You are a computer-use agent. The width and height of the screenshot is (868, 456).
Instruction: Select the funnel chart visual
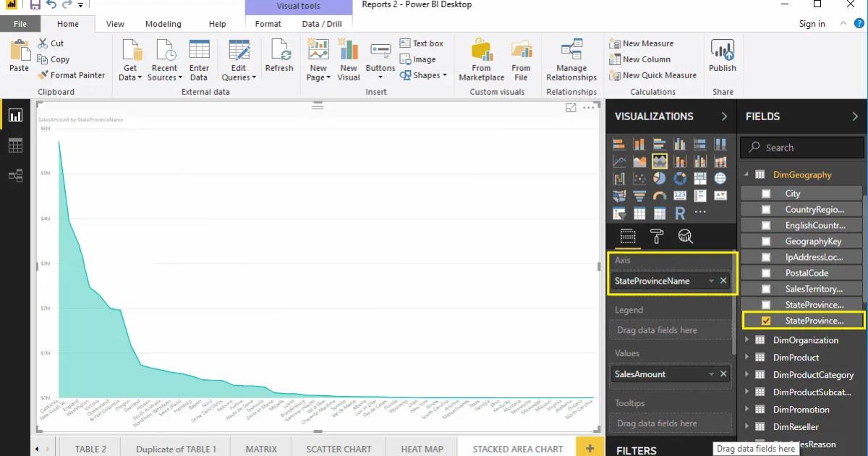pyautogui.click(x=639, y=195)
